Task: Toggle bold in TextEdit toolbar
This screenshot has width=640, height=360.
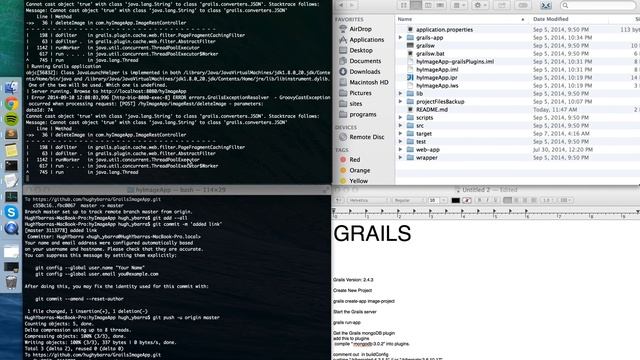Action: 480,200
